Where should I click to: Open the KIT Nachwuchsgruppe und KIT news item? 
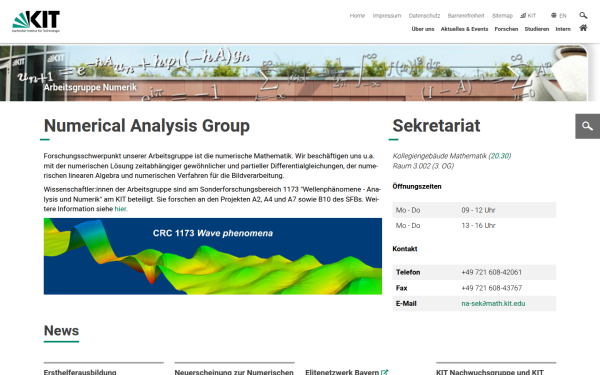[490, 372]
